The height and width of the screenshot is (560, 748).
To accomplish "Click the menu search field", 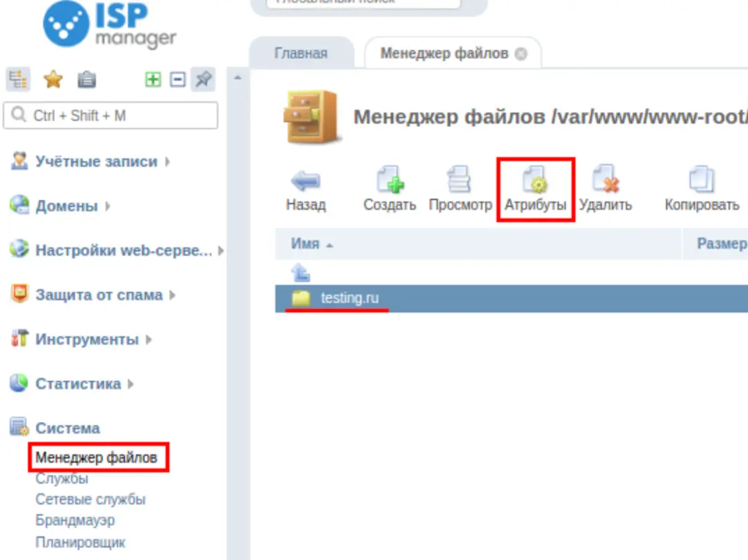I will point(111,115).
